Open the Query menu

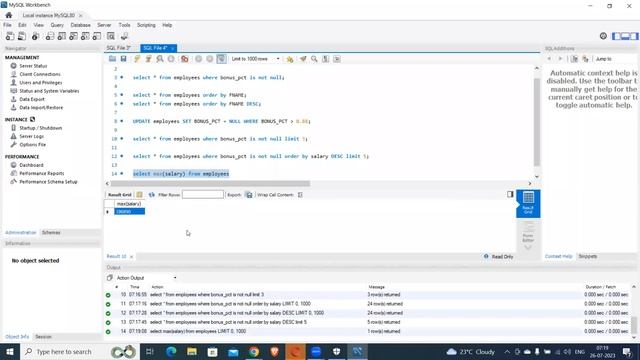[57, 25]
